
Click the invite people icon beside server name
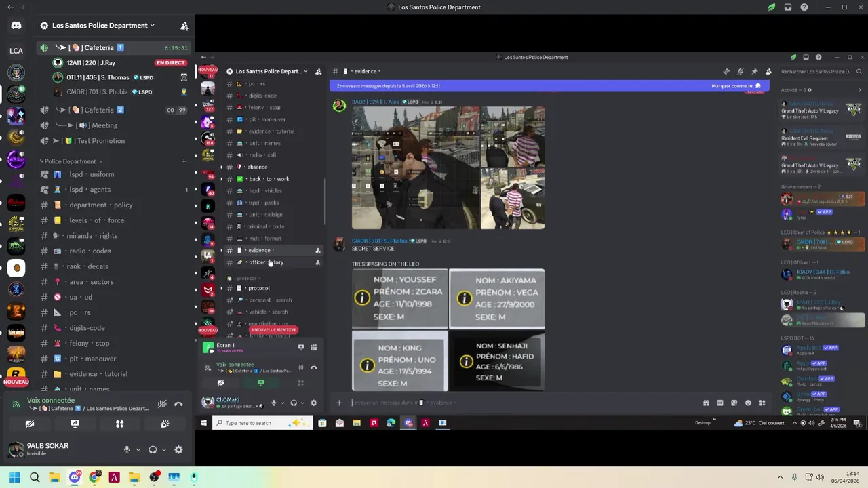point(184,26)
